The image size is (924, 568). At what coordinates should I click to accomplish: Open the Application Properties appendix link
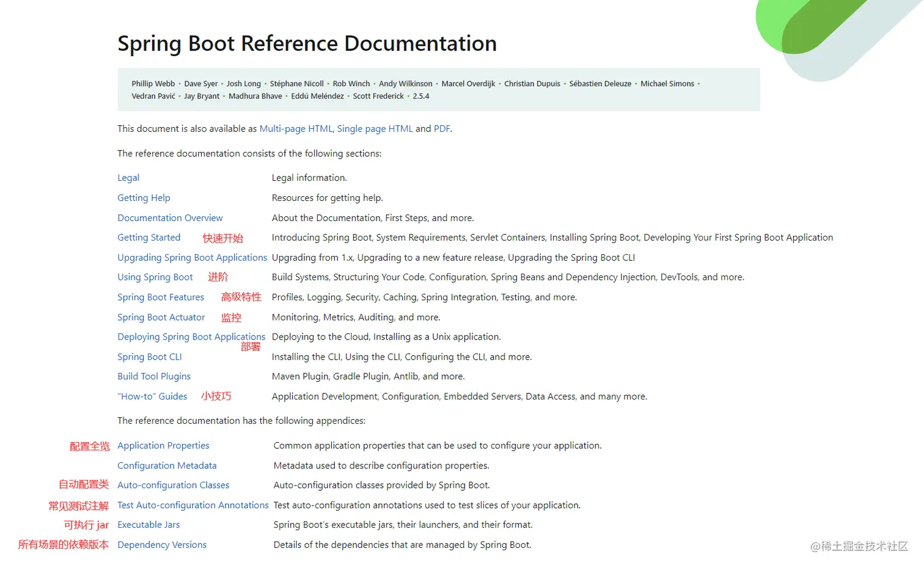163,446
